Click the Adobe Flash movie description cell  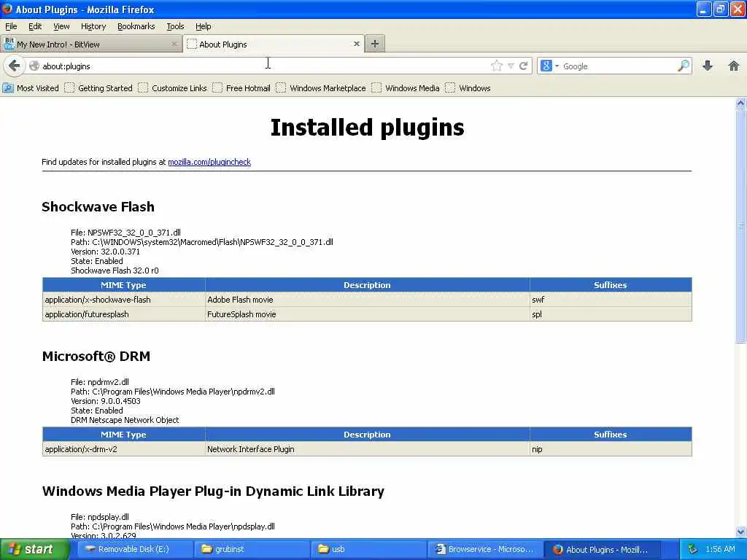pyautogui.click(x=368, y=300)
